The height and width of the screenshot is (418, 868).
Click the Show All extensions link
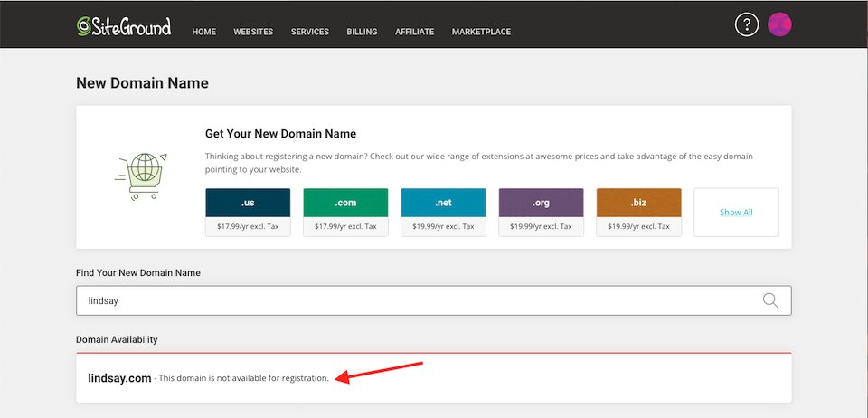pyautogui.click(x=736, y=213)
